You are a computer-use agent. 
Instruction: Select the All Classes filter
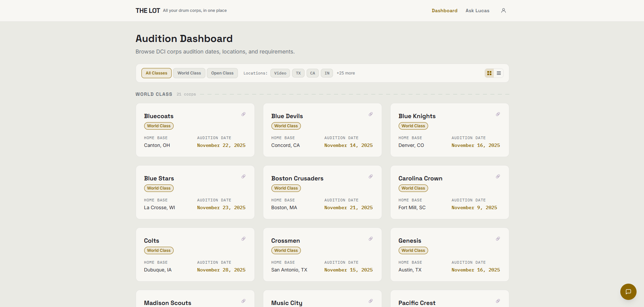tap(156, 73)
